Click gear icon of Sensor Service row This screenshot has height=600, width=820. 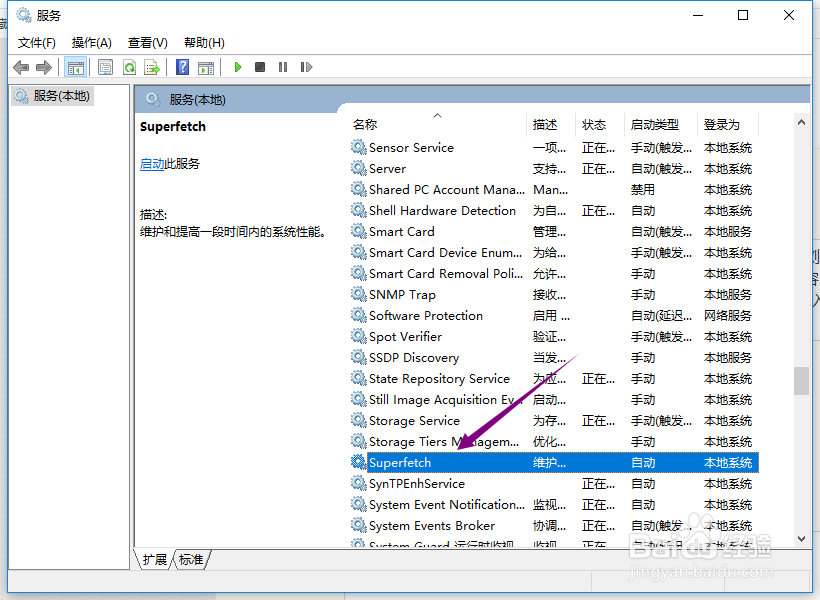point(358,147)
